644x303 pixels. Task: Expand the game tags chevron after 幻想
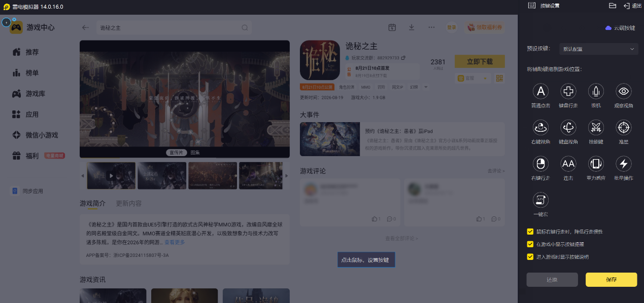pos(426,87)
